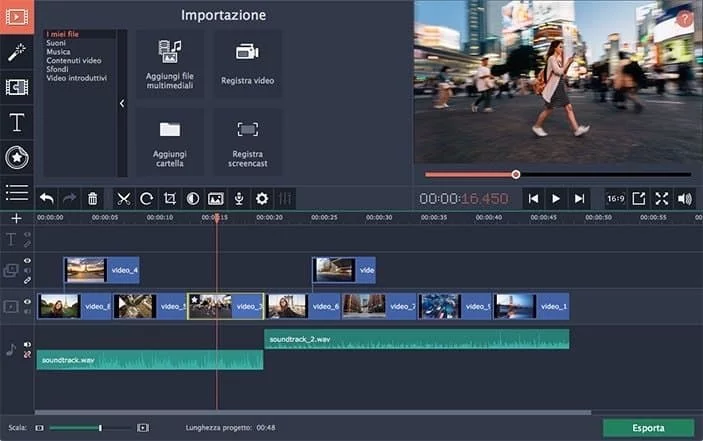The width and height of the screenshot is (703, 441).
Task: Select the Crop tool in the toolbar
Action: tap(169, 199)
